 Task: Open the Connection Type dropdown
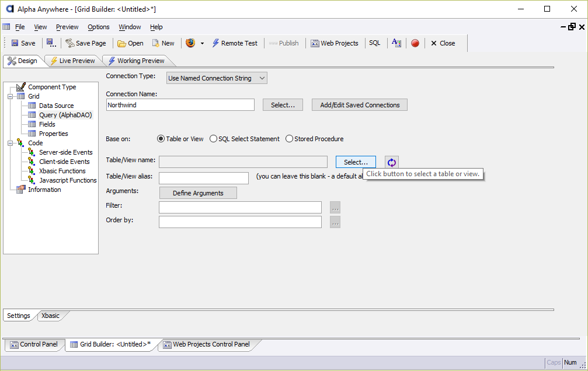coord(217,78)
